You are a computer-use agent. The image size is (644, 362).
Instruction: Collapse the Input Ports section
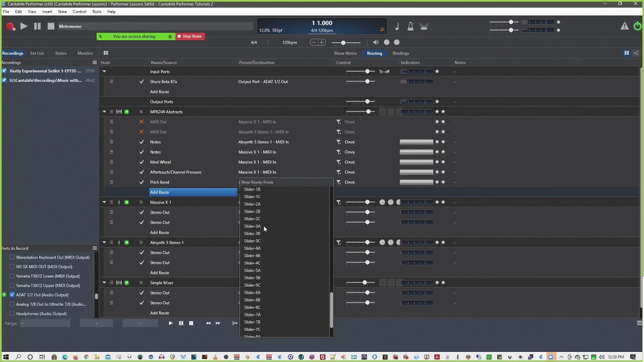[104, 71]
